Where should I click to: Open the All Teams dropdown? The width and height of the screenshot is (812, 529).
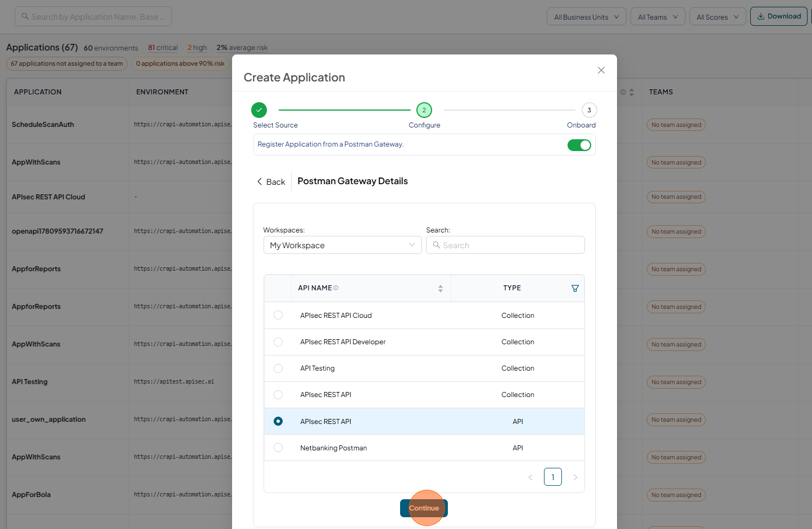(658, 17)
